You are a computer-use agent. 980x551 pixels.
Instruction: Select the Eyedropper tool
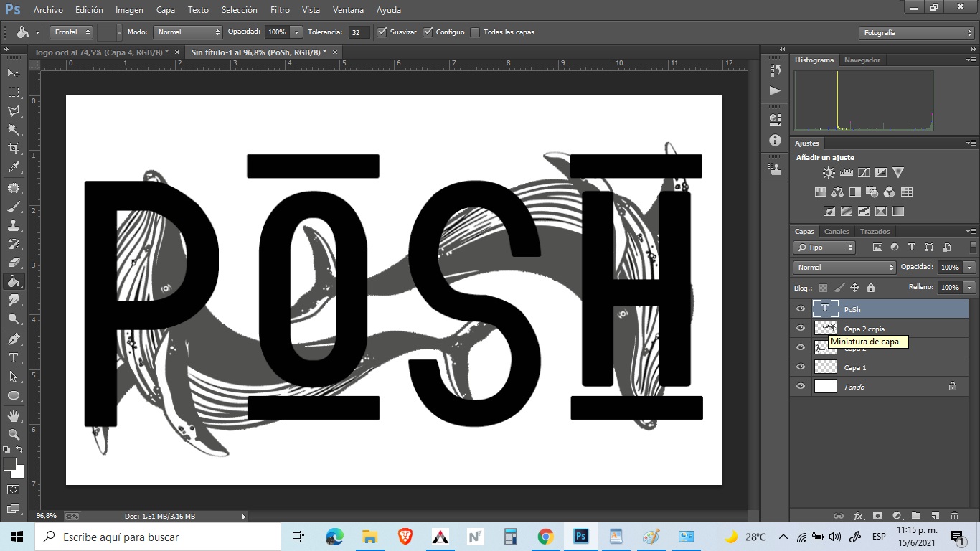(14, 167)
